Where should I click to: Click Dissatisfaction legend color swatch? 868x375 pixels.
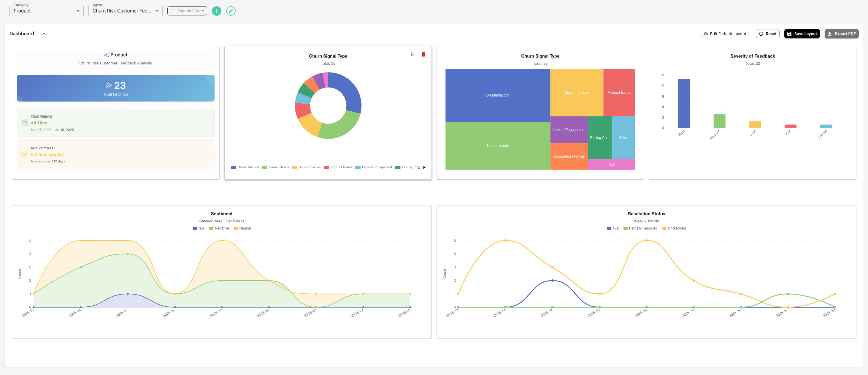pyautogui.click(x=233, y=167)
